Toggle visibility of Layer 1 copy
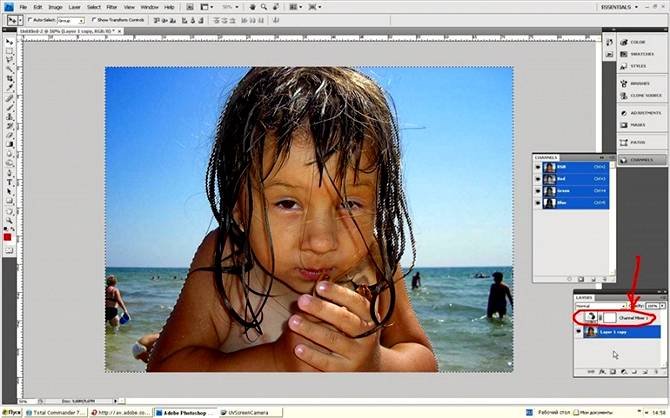This screenshot has width=670, height=418. point(578,331)
